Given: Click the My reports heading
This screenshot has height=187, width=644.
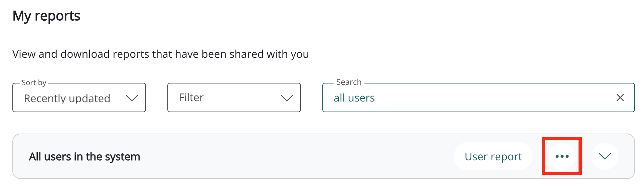Looking at the screenshot, I should coord(46,16).
